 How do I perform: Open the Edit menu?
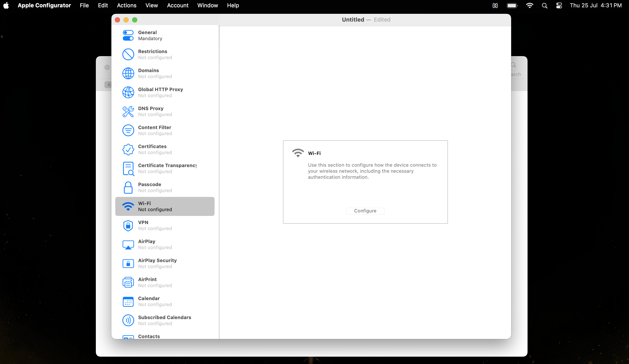click(103, 5)
